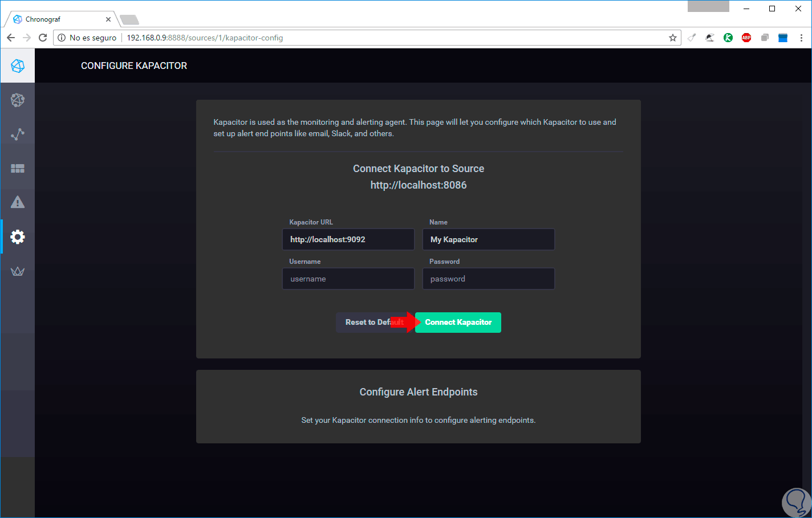Open the Chrome three-dot menu
This screenshot has height=518, width=812.
pyautogui.click(x=801, y=38)
